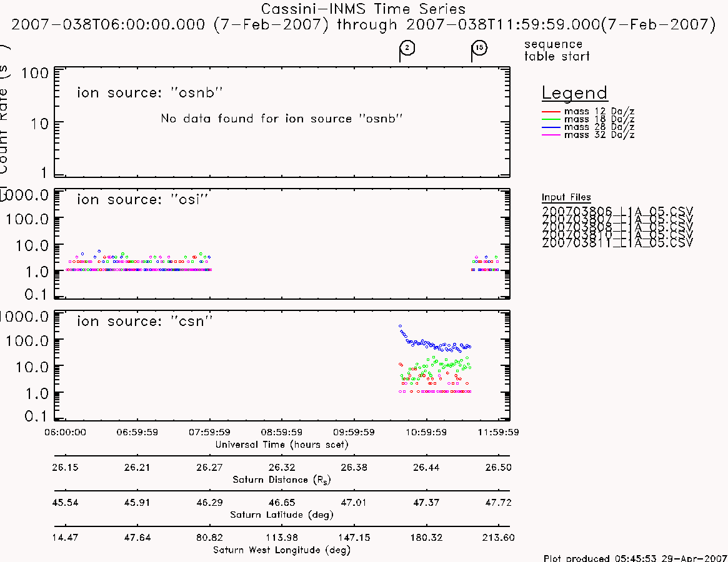Click the 'Saturn Latitude (deg)' axis title
The height and width of the screenshot is (562, 728).
[x=282, y=515]
